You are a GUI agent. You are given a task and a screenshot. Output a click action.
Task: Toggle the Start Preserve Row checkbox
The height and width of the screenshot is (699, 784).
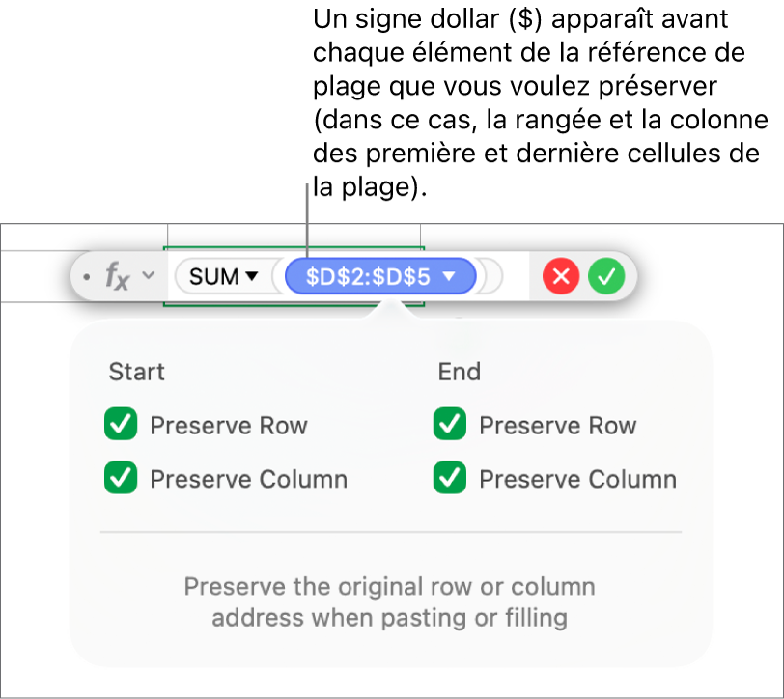(x=122, y=425)
